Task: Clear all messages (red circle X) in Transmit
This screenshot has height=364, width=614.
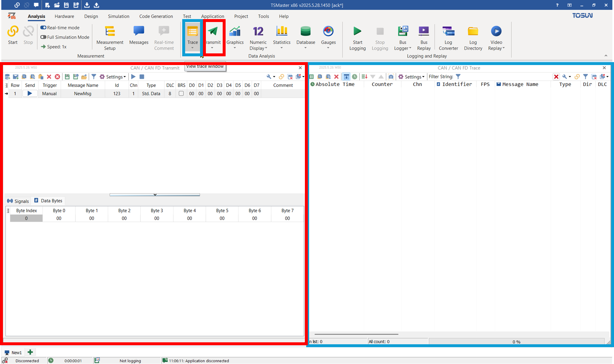Action: 57,77
